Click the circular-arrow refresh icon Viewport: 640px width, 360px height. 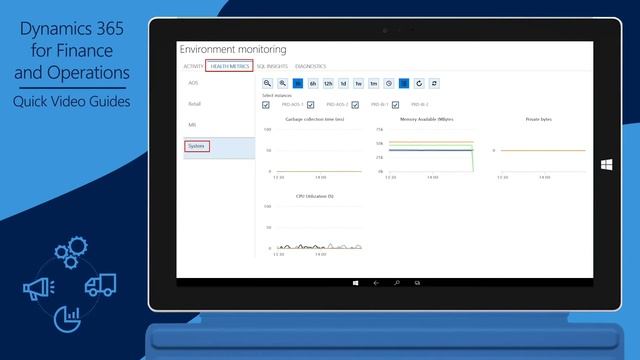tap(419, 83)
